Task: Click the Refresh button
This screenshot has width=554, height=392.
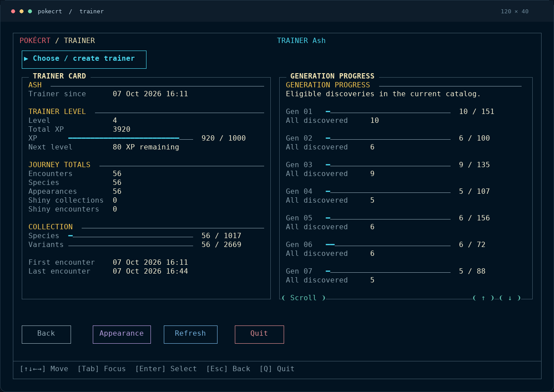Action: 190,334
